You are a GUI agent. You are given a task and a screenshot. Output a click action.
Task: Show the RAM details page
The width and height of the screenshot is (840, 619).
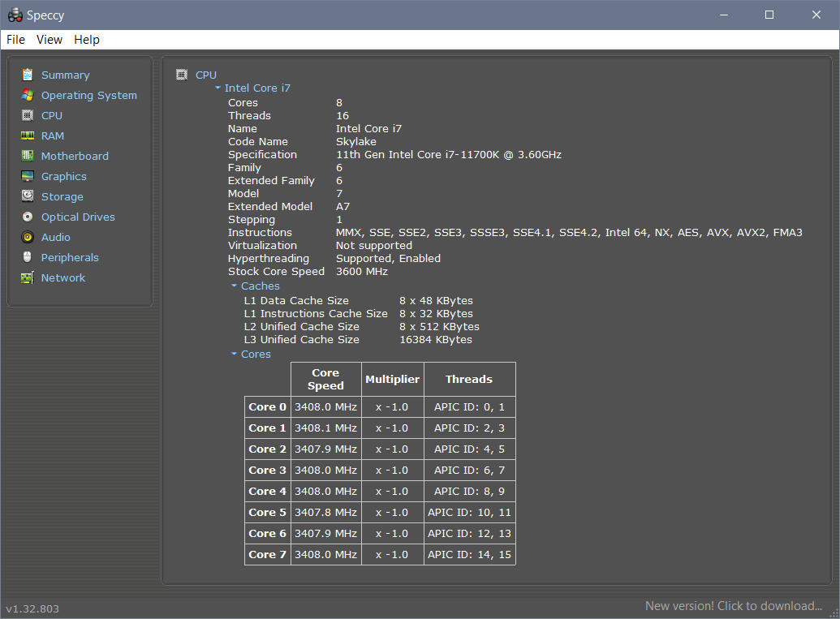[53, 136]
